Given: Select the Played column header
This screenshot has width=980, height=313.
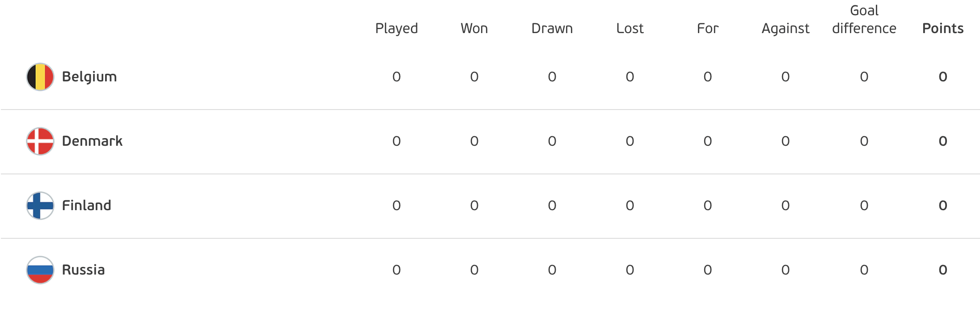Looking at the screenshot, I should point(397,29).
